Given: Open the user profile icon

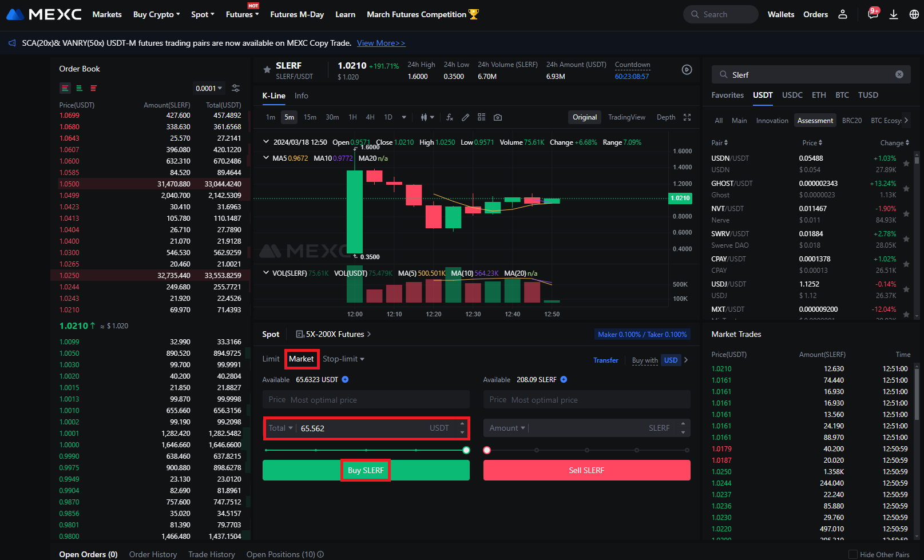Looking at the screenshot, I should pos(843,14).
